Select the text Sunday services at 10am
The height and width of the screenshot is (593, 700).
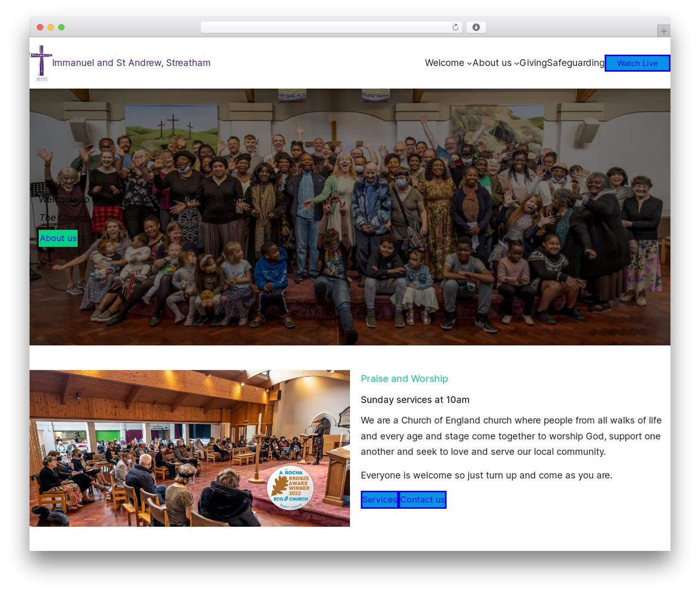point(415,400)
